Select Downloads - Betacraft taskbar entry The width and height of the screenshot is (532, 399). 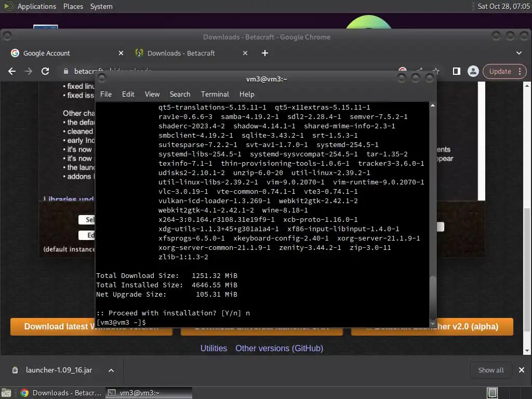click(61, 393)
